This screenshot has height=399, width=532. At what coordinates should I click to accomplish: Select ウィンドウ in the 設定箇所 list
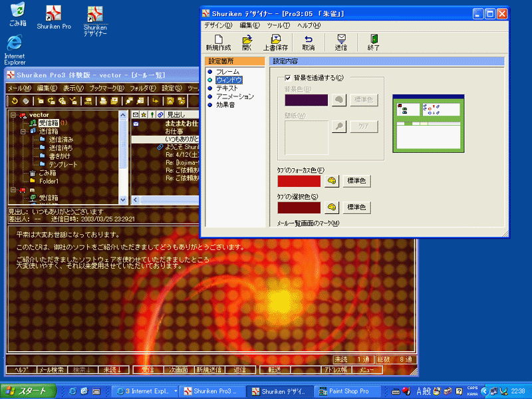pyautogui.click(x=229, y=80)
